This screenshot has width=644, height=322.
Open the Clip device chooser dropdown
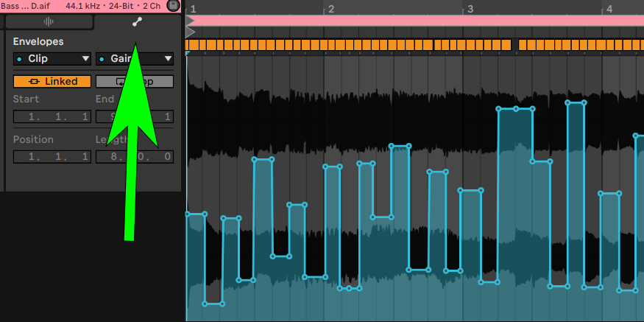[52, 59]
